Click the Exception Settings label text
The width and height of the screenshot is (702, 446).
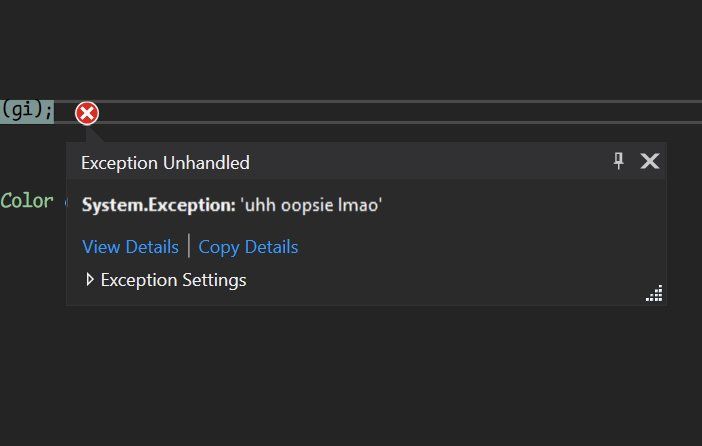[x=173, y=280]
